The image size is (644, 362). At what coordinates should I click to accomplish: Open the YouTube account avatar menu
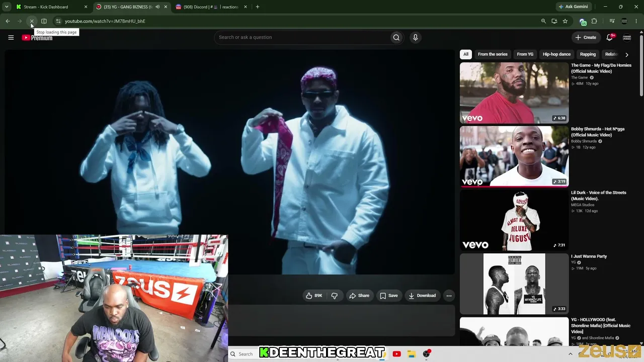click(627, 37)
